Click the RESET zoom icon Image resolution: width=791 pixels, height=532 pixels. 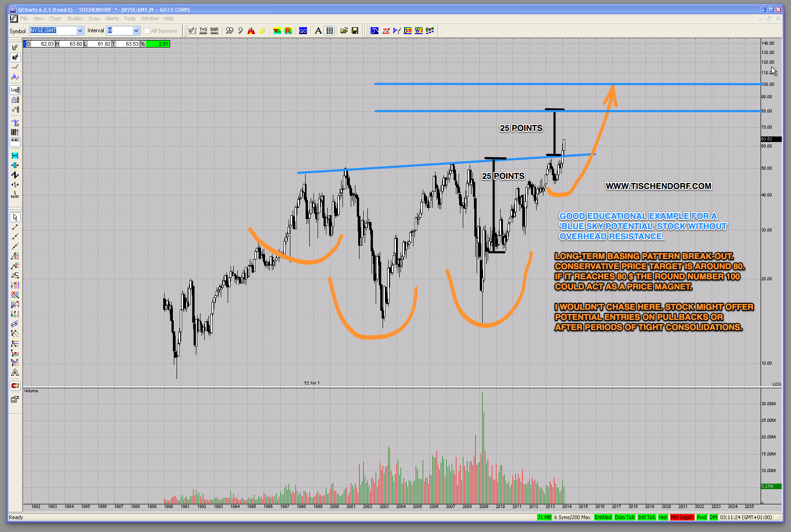[x=15, y=195]
